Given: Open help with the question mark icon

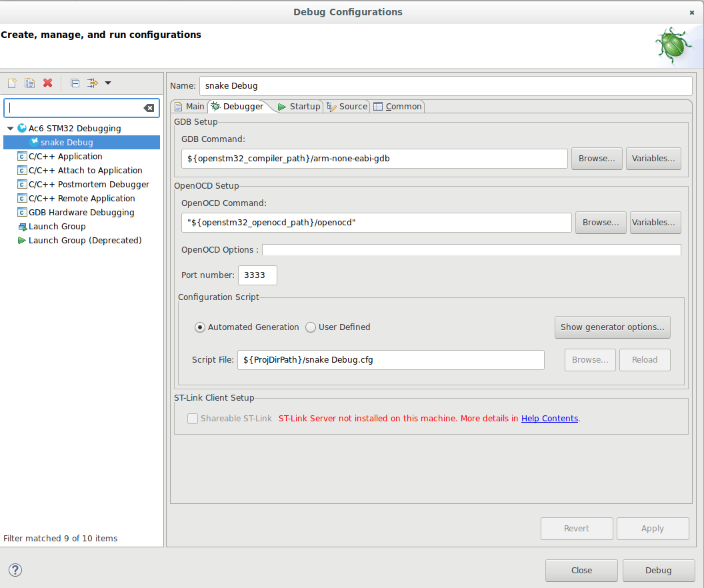Looking at the screenshot, I should point(15,570).
